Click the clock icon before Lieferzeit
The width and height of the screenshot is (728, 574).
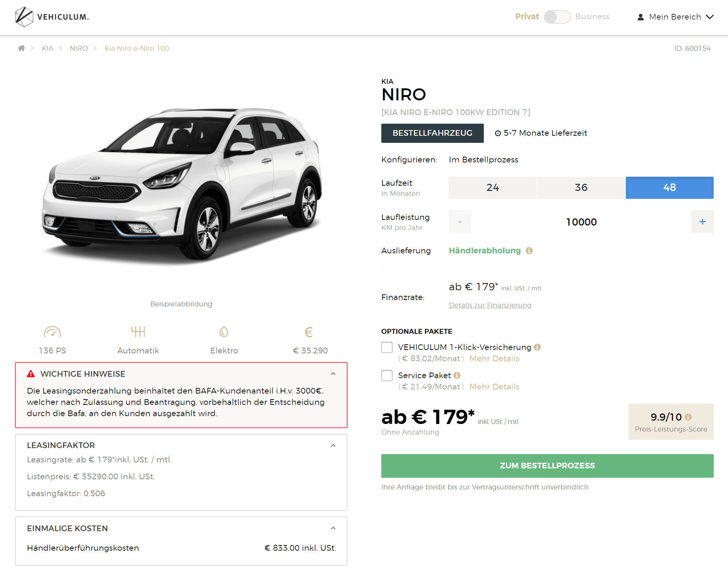pos(498,133)
